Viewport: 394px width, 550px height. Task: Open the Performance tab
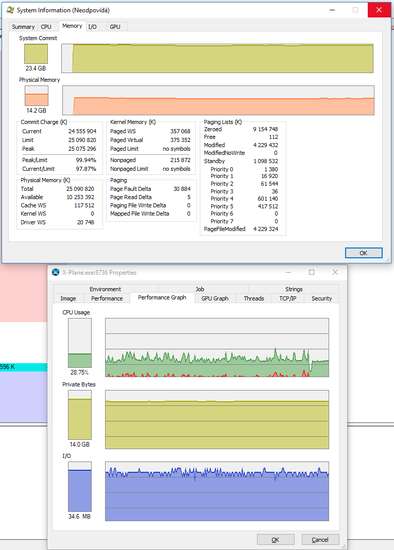(107, 299)
